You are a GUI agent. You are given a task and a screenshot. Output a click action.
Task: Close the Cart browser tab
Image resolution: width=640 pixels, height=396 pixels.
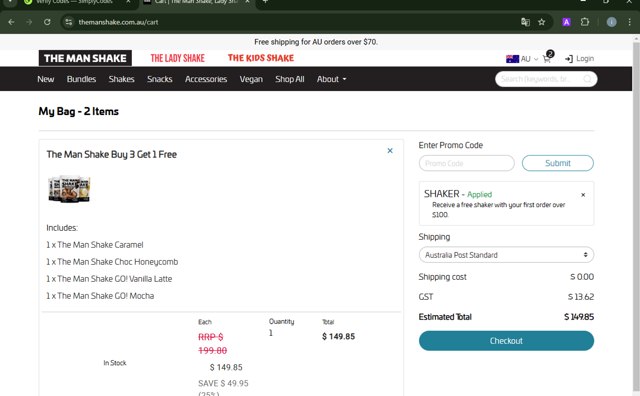tap(247, 2)
